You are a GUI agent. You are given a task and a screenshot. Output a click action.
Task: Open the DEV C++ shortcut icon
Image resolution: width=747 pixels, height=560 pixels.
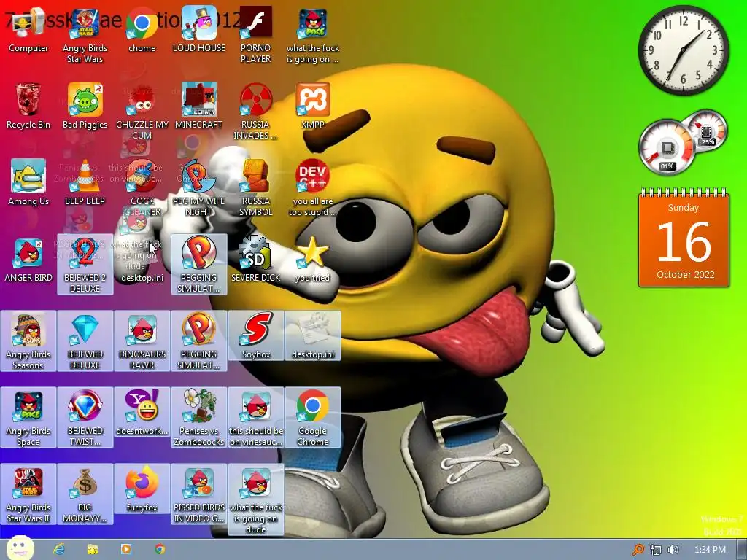click(x=312, y=189)
